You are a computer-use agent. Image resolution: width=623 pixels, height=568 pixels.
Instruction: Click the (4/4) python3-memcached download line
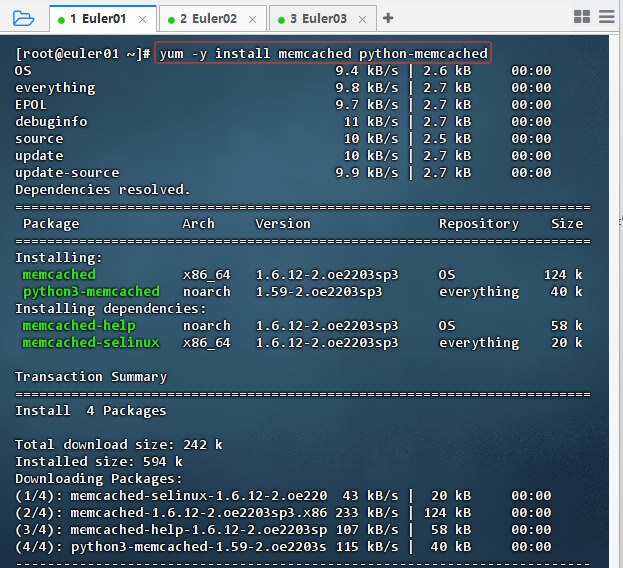tap(283, 547)
